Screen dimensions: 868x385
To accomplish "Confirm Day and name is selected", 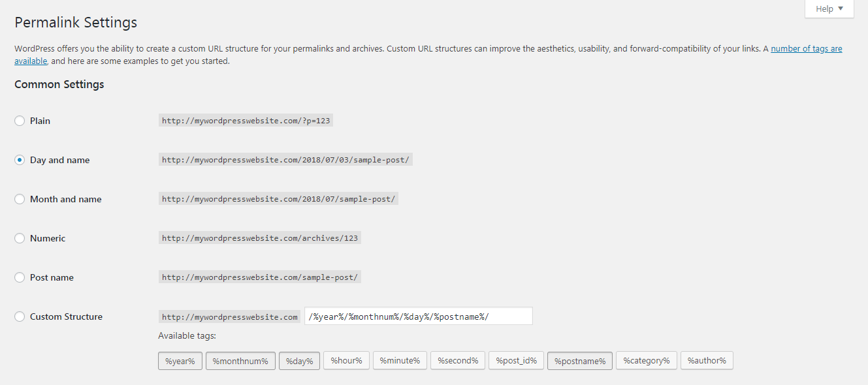I will coord(20,160).
